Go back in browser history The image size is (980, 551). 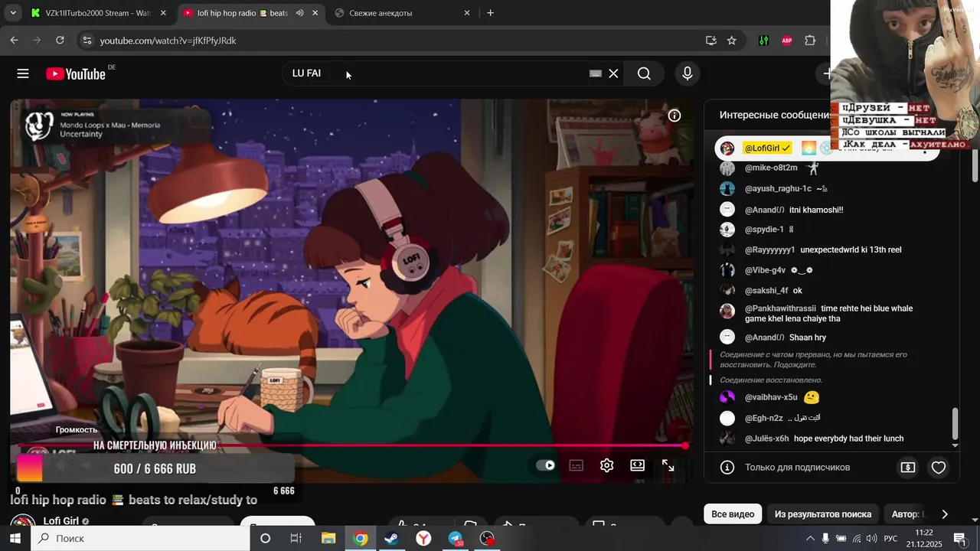(x=14, y=41)
